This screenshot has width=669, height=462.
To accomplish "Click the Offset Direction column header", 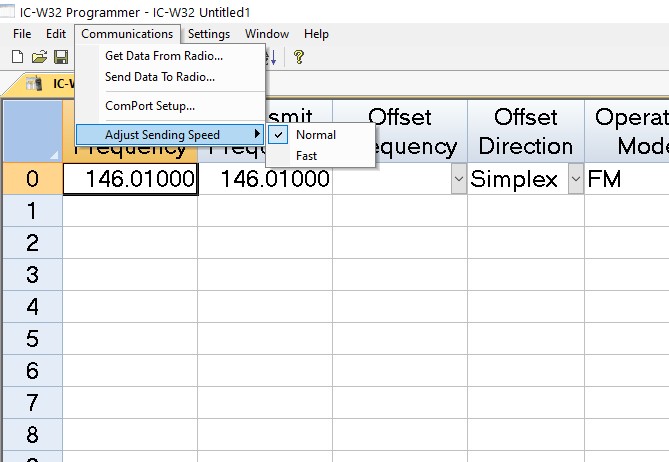I will tap(526, 131).
